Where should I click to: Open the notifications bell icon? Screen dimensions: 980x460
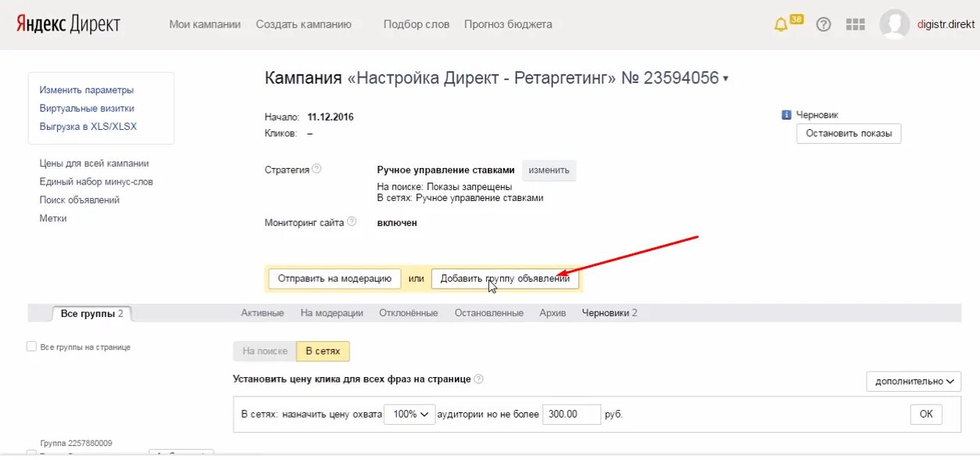781,24
